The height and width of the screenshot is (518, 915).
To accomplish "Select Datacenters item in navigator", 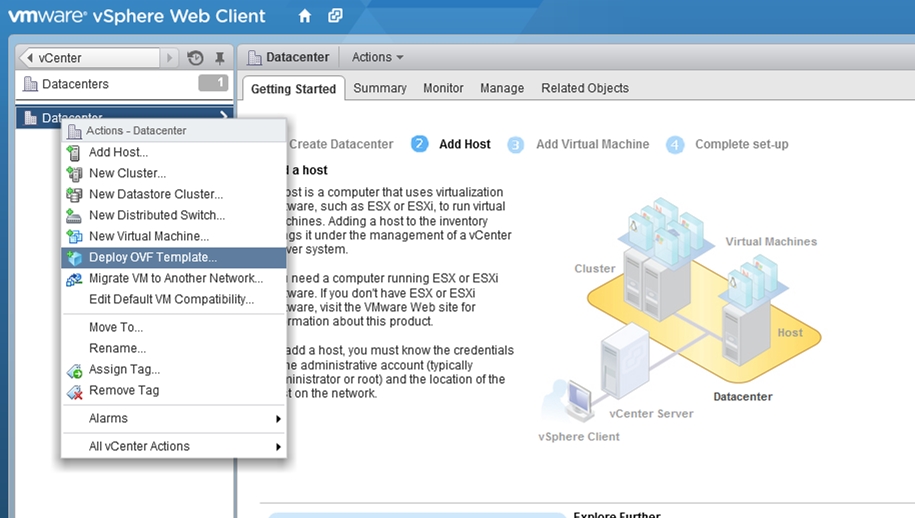I will [76, 84].
